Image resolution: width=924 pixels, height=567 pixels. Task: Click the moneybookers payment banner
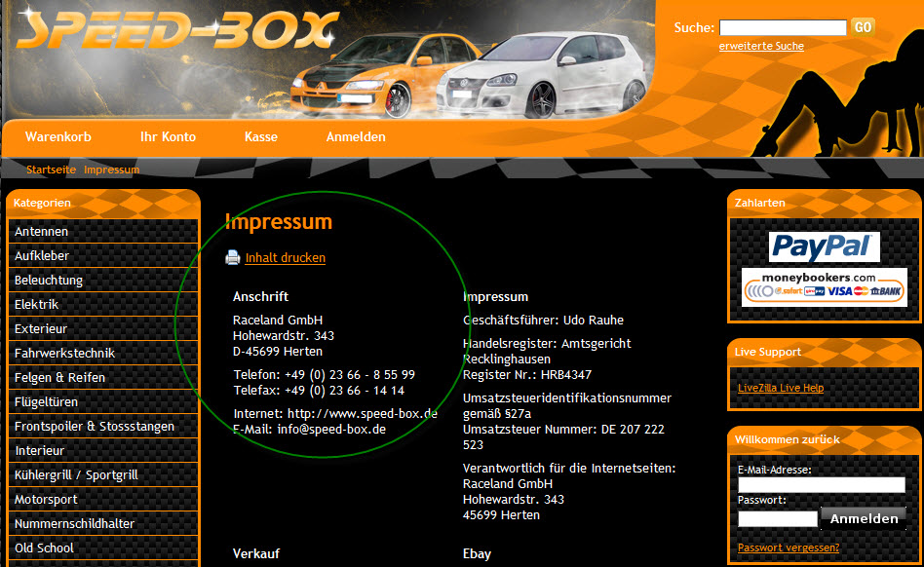tap(824, 287)
